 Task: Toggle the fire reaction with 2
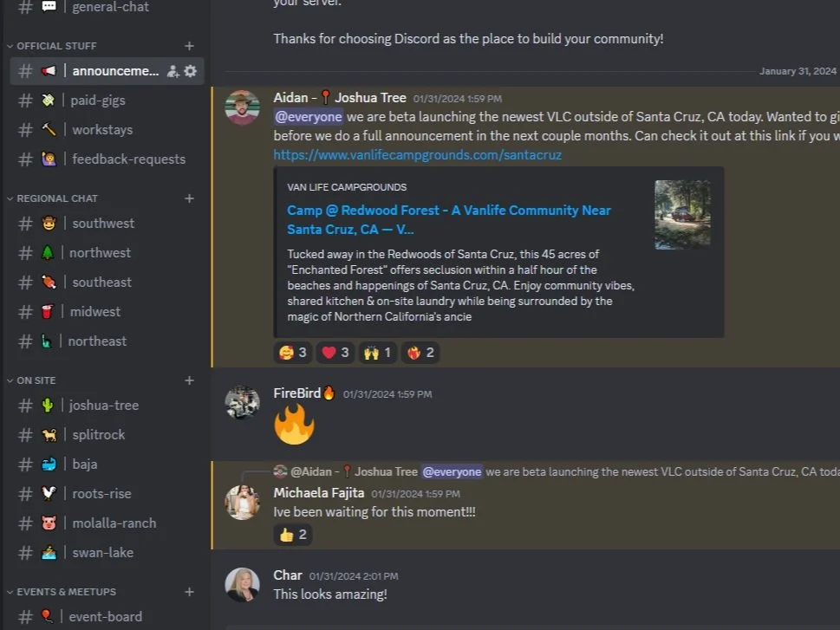click(x=420, y=353)
